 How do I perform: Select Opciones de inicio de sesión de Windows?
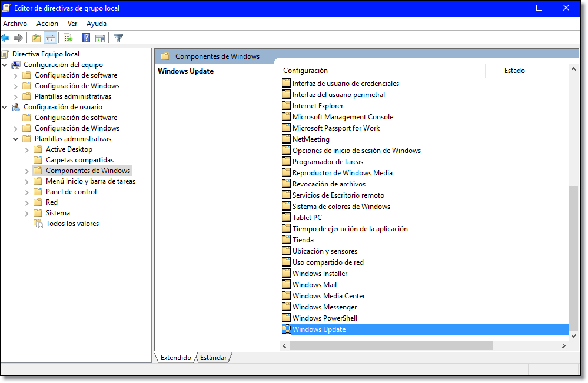(357, 150)
